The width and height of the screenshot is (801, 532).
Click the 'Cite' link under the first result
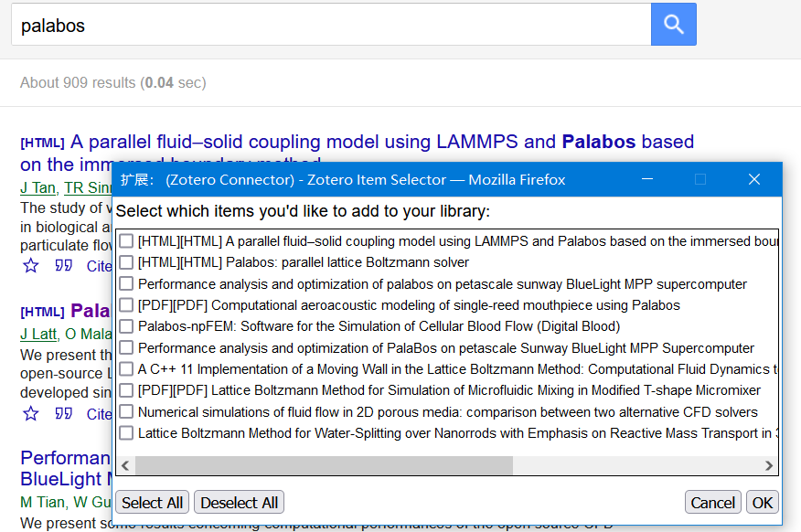point(99,266)
